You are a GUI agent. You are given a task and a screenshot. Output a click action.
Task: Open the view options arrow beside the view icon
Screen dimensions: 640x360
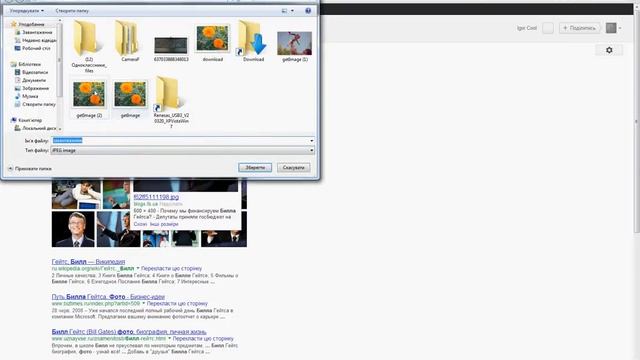tap(292, 11)
